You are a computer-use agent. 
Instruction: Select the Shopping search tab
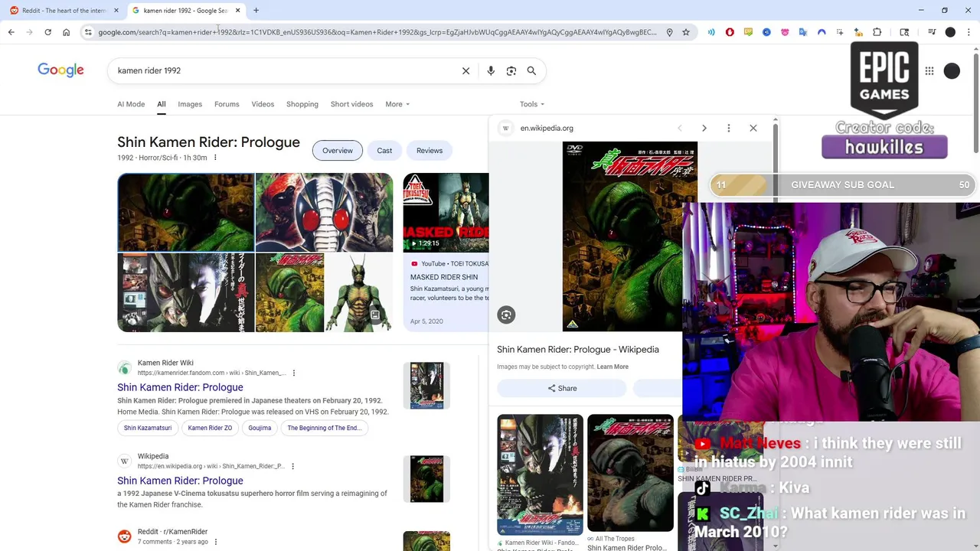pos(302,104)
